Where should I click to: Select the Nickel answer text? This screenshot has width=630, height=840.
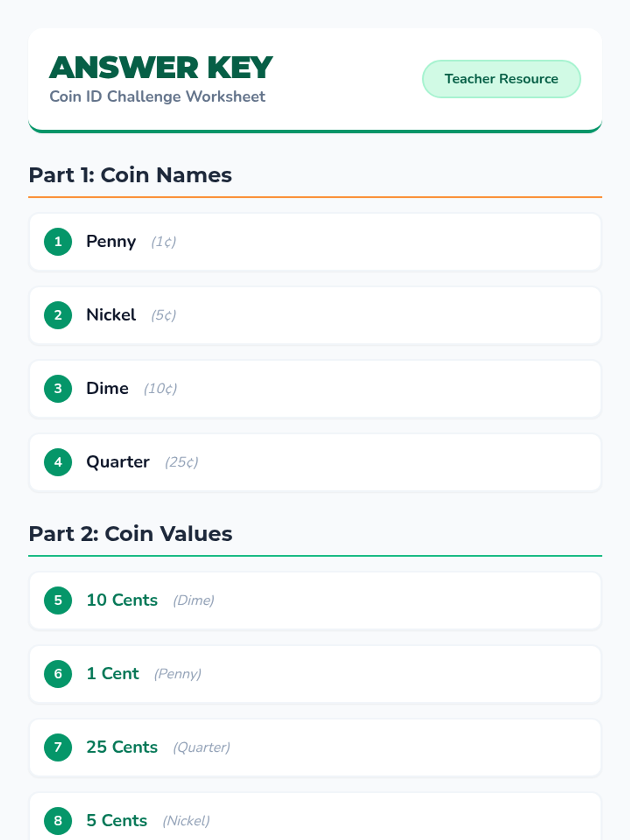111,315
